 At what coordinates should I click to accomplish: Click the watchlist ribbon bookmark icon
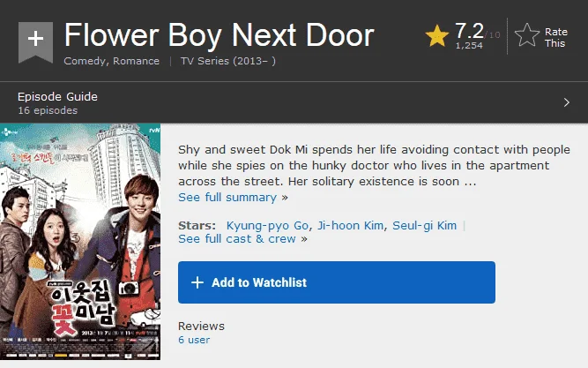(35, 42)
